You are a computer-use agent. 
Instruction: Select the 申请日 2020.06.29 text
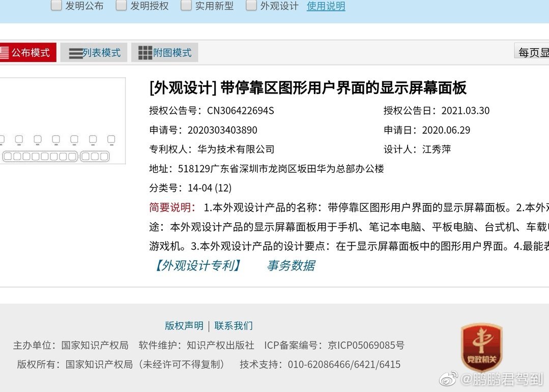[x=427, y=130]
